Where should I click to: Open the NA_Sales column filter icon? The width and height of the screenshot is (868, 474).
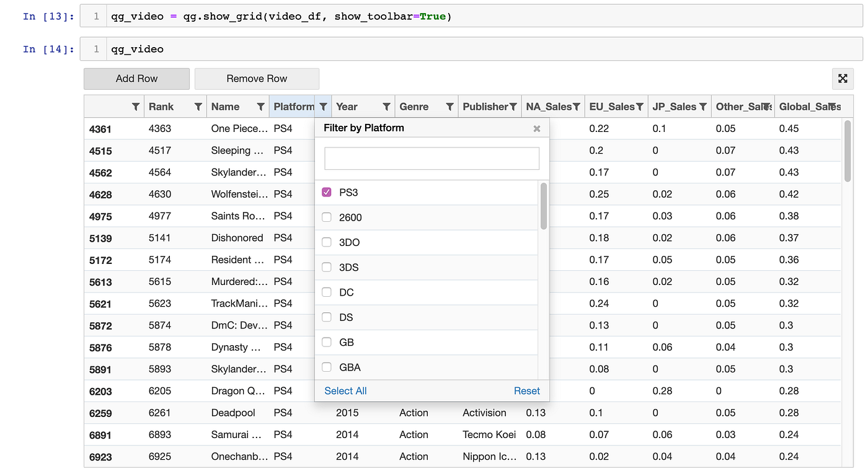[578, 106]
